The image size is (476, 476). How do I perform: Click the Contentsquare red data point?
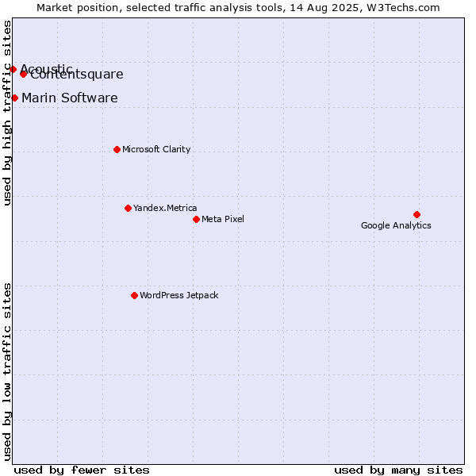(23, 74)
